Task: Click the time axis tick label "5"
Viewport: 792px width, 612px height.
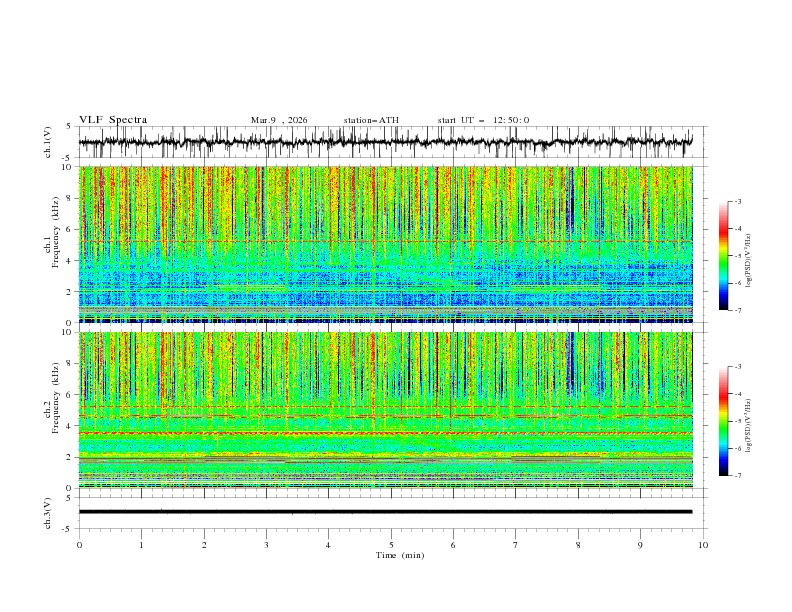Action: pos(391,545)
